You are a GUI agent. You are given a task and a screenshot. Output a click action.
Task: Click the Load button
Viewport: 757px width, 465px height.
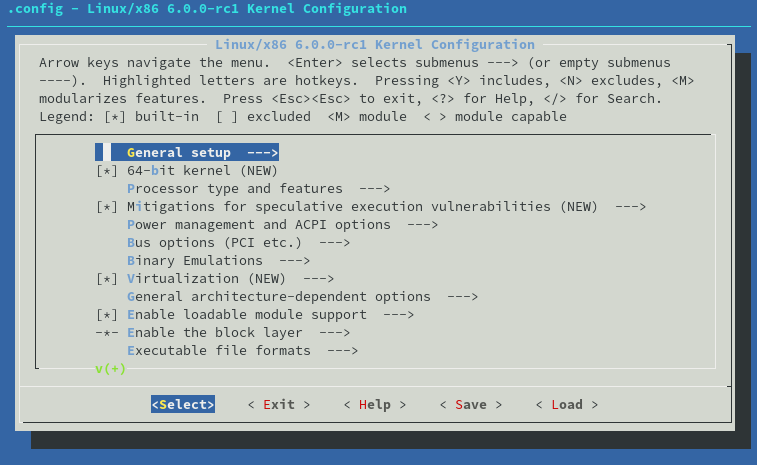(x=567, y=405)
